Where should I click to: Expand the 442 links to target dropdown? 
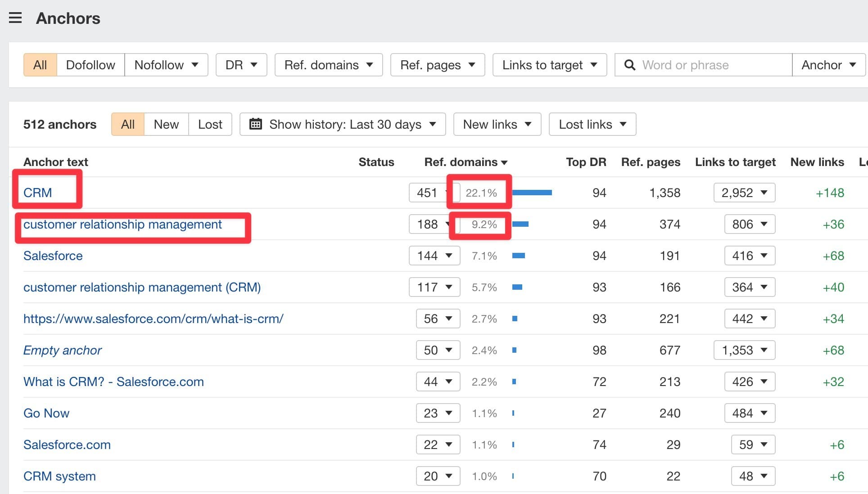(x=750, y=319)
